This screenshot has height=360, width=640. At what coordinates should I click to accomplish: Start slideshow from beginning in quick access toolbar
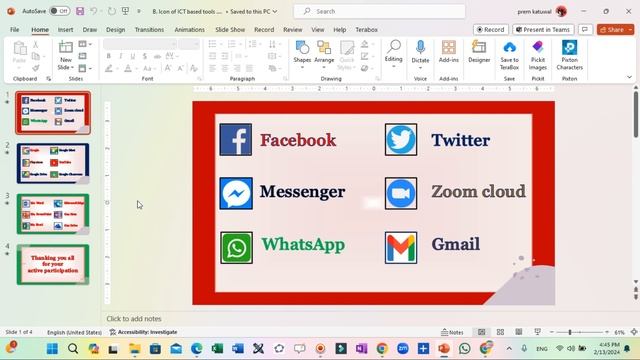[125, 11]
